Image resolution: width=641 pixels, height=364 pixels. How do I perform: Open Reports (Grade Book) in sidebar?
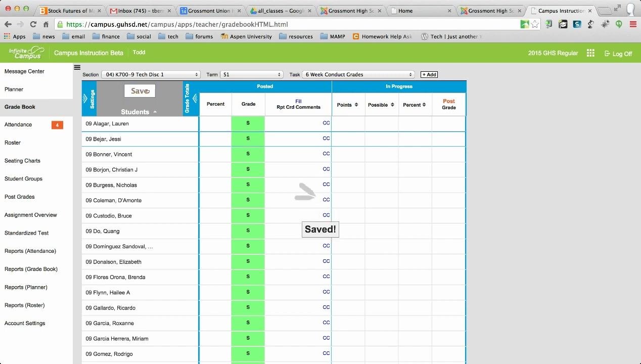(31, 269)
